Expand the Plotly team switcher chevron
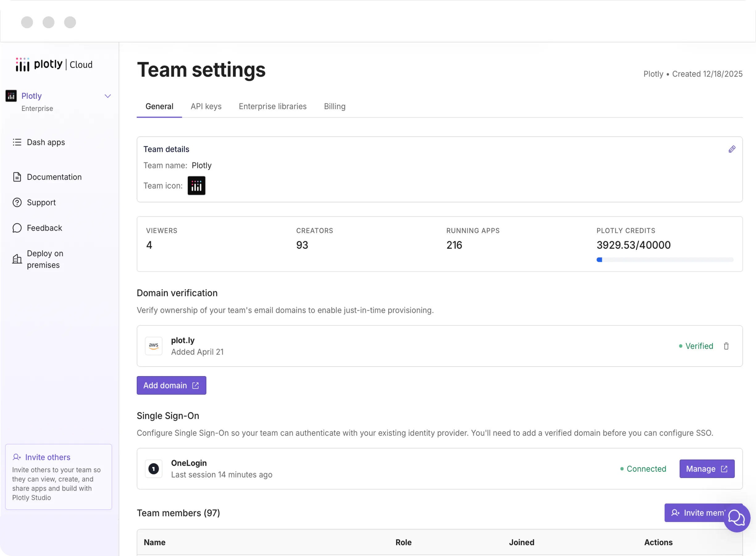756x556 pixels. click(x=107, y=96)
